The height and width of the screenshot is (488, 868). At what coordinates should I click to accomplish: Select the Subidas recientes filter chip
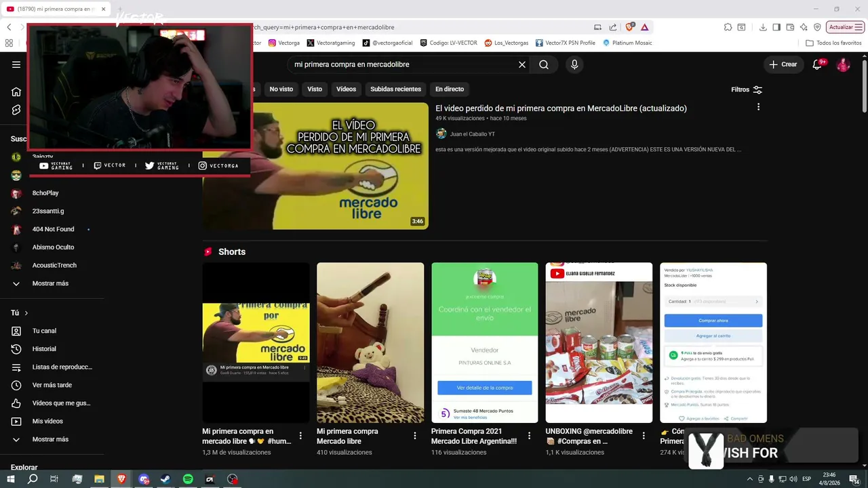click(395, 89)
